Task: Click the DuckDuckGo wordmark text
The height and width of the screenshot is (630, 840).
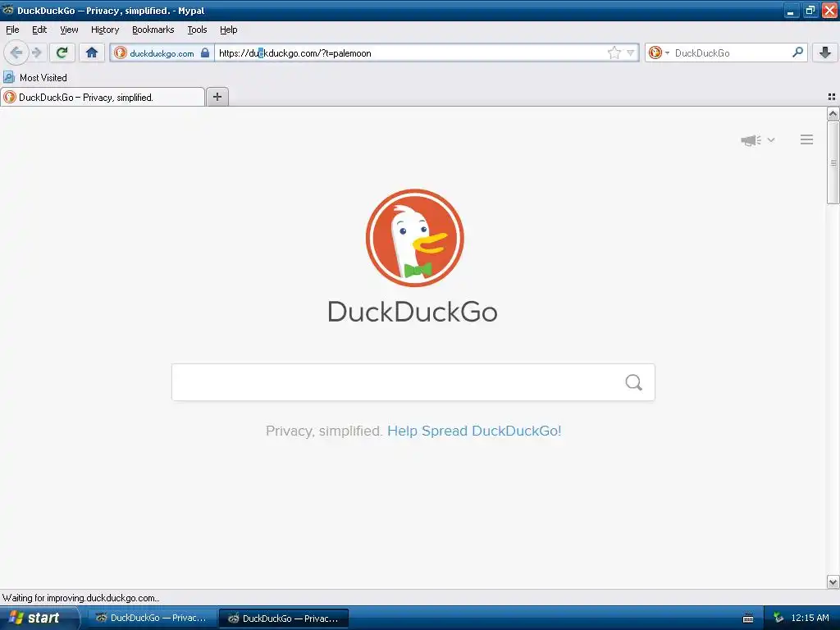Action: coord(413,312)
